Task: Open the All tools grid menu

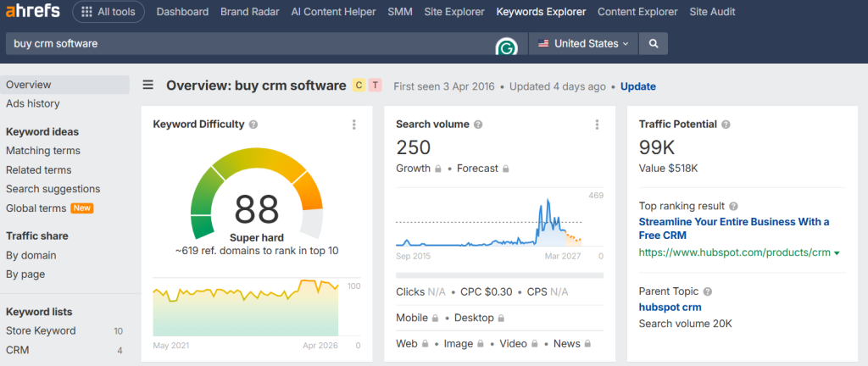Action: click(x=108, y=12)
